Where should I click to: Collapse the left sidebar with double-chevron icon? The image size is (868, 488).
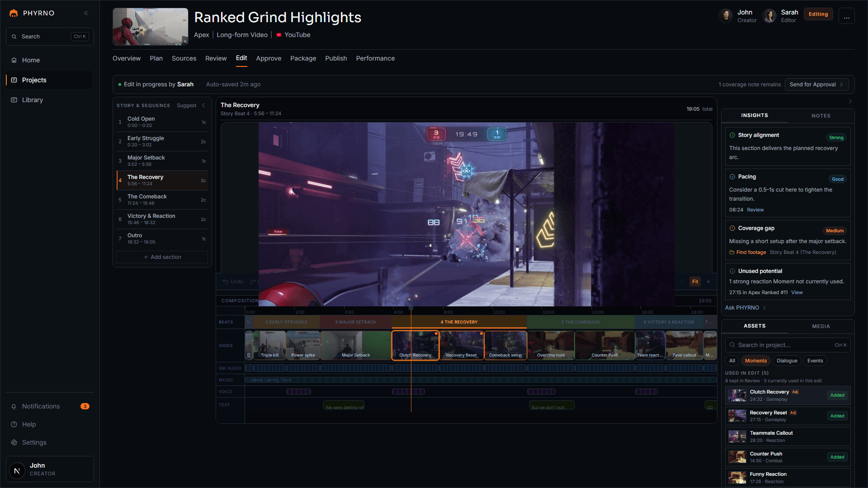[x=86, y=13]
